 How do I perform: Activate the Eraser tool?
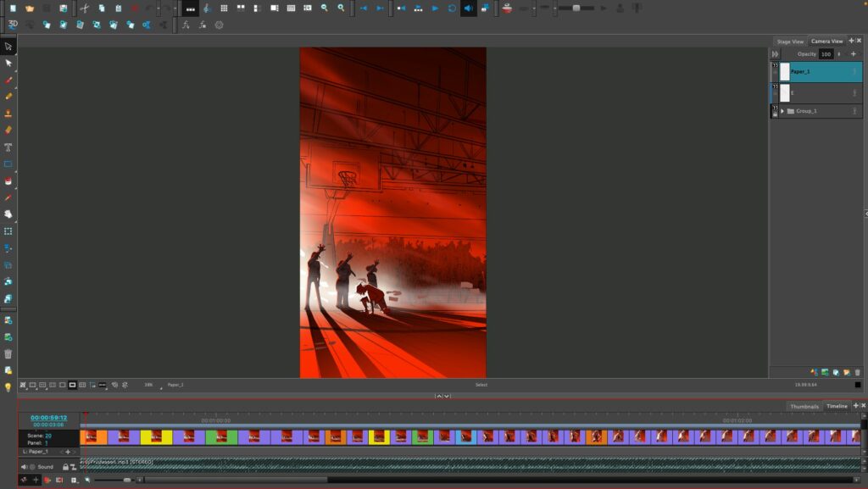(8, 130)
